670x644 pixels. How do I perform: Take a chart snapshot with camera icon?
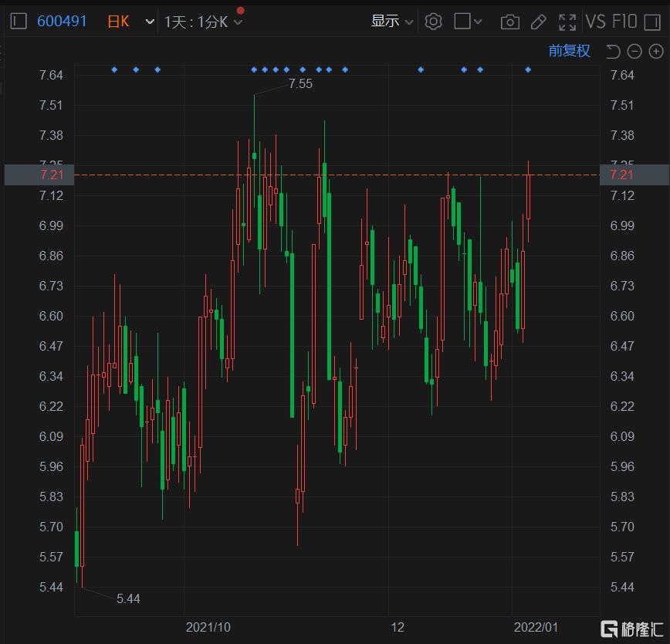(x=509, y=22)
